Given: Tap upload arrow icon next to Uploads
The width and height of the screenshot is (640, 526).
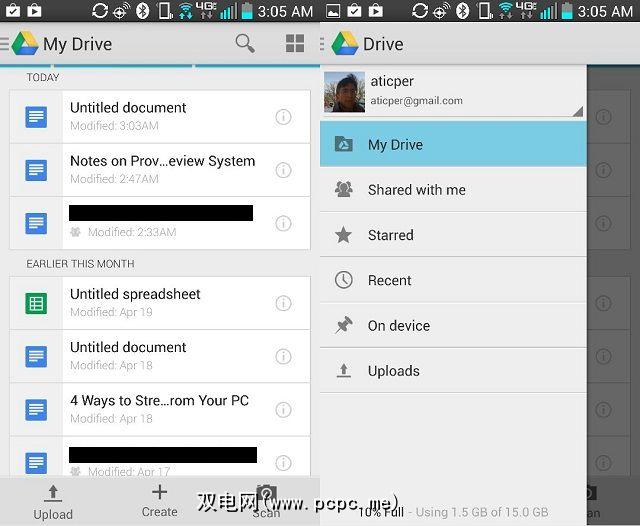Looking at the screenshot, I should [344, 371].
